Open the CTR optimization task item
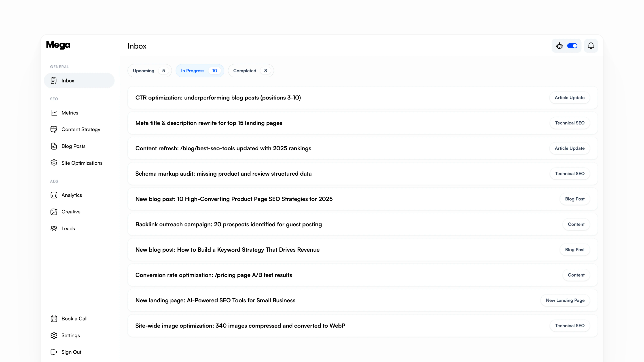This screenshot has height=362, width=644. tap(218, 98)
